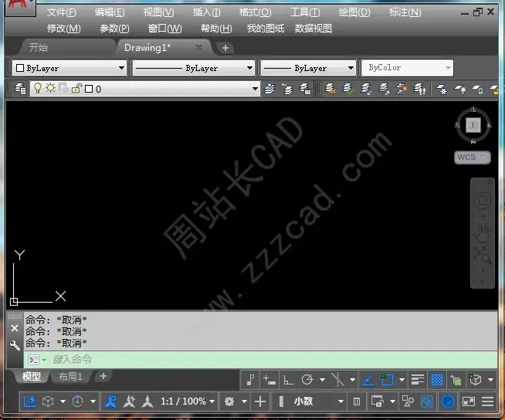Toggle object snap tracking in status bar
The height and width of the screenshot is (420, 505).
(368, 380)
